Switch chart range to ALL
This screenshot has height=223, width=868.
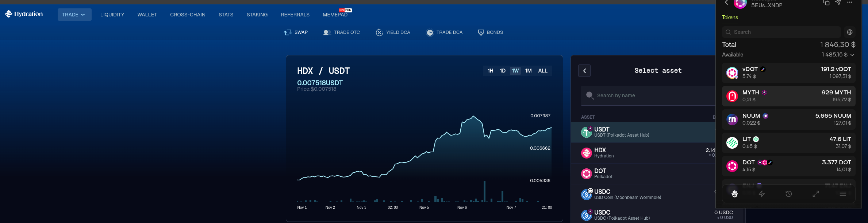point(543,71)
